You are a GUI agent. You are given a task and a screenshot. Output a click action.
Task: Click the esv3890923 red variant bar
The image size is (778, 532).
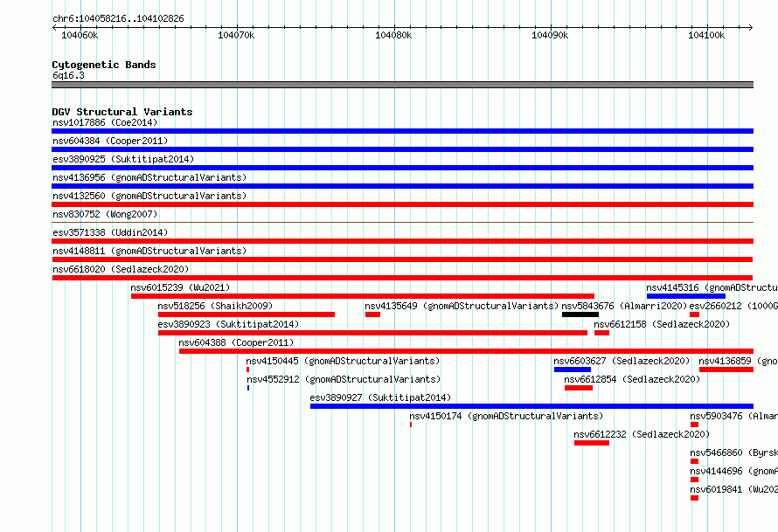point(372,333)
